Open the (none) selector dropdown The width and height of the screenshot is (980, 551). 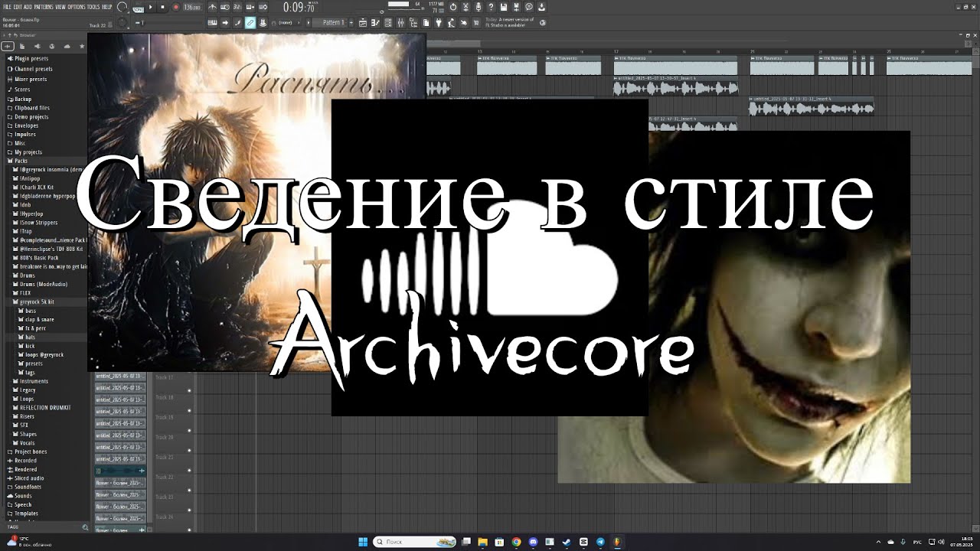click(287, 22)
